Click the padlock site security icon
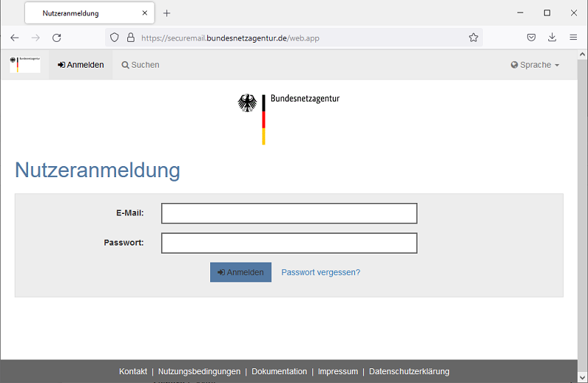Screen dimensions: 588x383 tap(130, 37)
